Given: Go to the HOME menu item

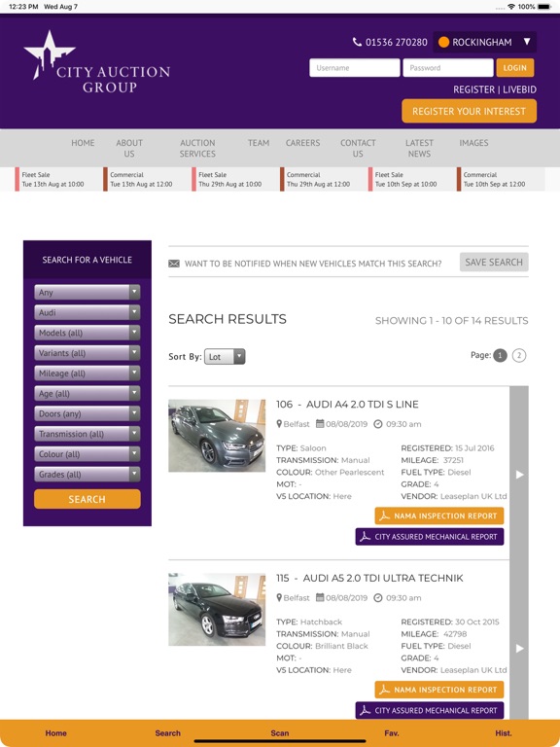Looking at the screenshot, I should [83, 143].
